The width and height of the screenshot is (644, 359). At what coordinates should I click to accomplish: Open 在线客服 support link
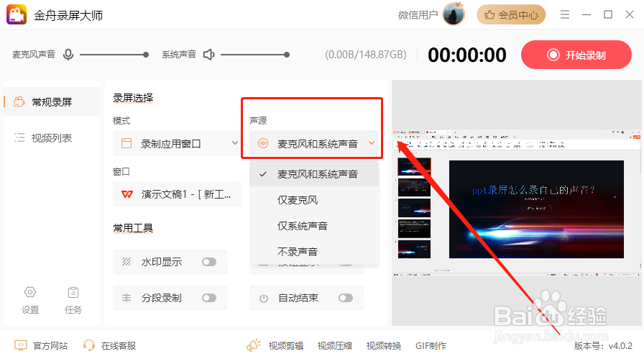click(x=109, y=345)
